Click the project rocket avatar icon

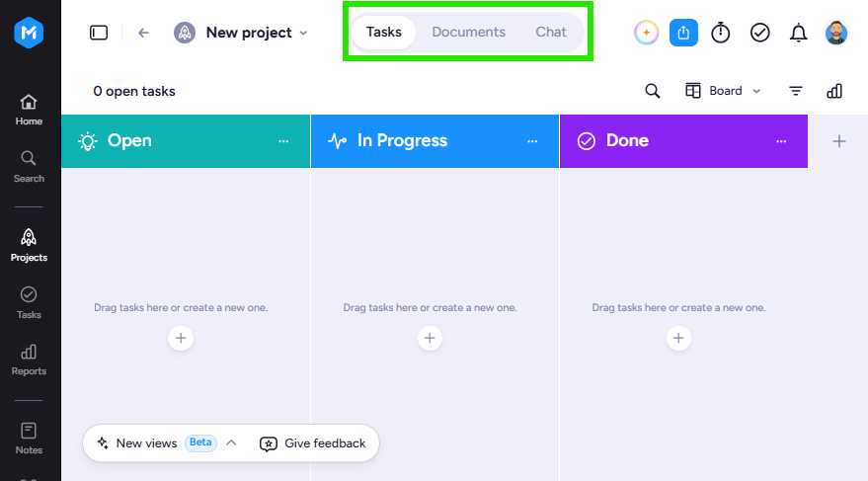[185, 33]
